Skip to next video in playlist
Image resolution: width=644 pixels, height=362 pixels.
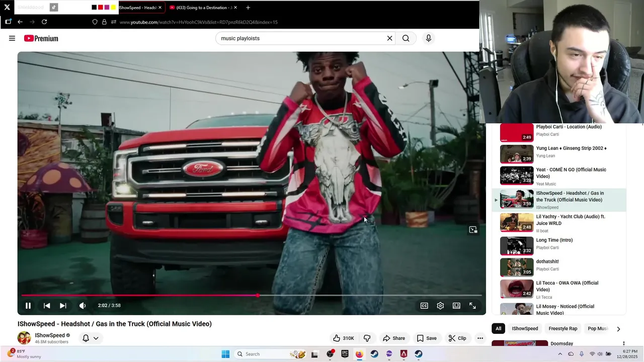[x=63, y=306]
